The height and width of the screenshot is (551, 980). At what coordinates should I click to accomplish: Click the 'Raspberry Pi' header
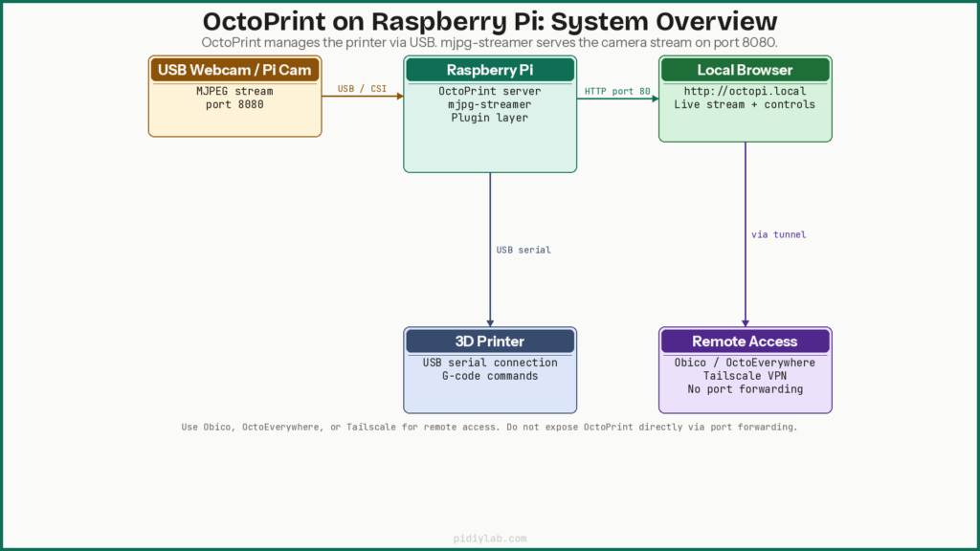[x=490, y=70]
